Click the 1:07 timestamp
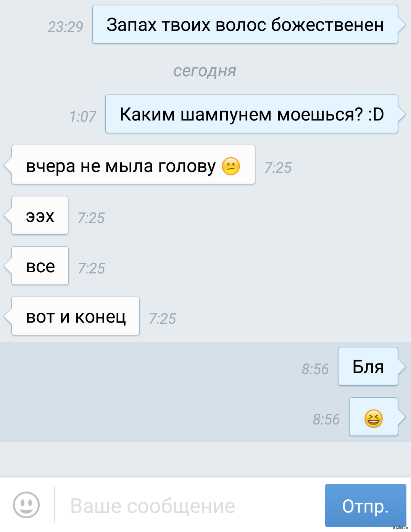This screenshot has width=411, height=532. point(83,116)
